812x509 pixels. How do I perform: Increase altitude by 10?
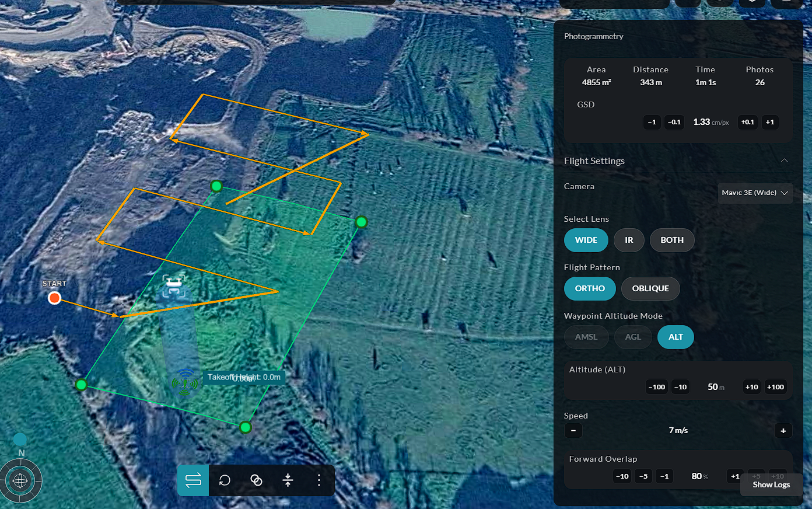click(752, 387)
